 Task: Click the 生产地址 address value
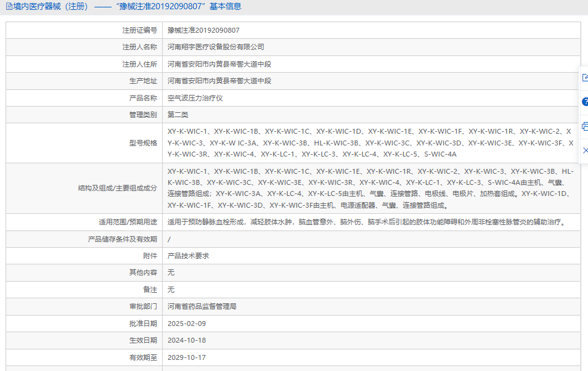click(219, 81)
